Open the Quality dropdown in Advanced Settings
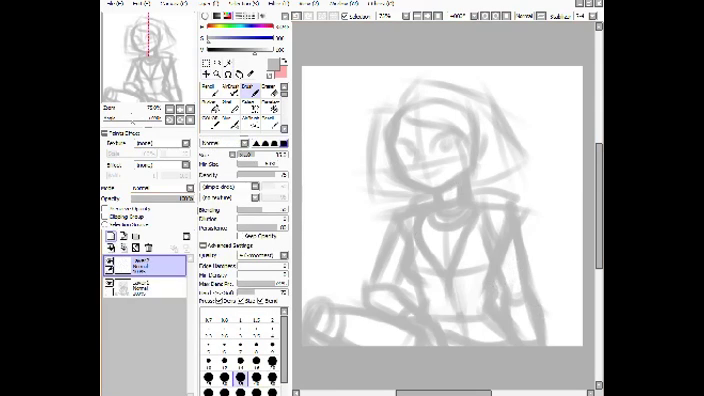This screenshot has height=396, width=704. pyautogui.click(x=284, y=255)
